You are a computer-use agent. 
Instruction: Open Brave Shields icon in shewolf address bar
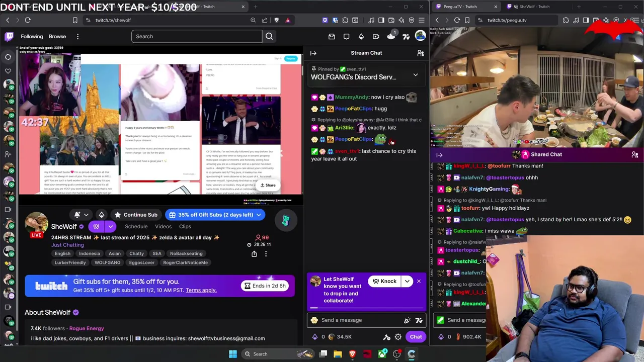click(276, 20)
